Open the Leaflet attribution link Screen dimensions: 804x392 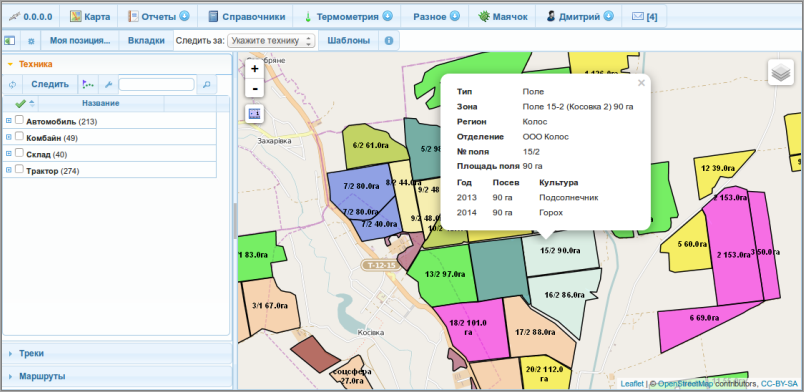click(x=632, y=384)
